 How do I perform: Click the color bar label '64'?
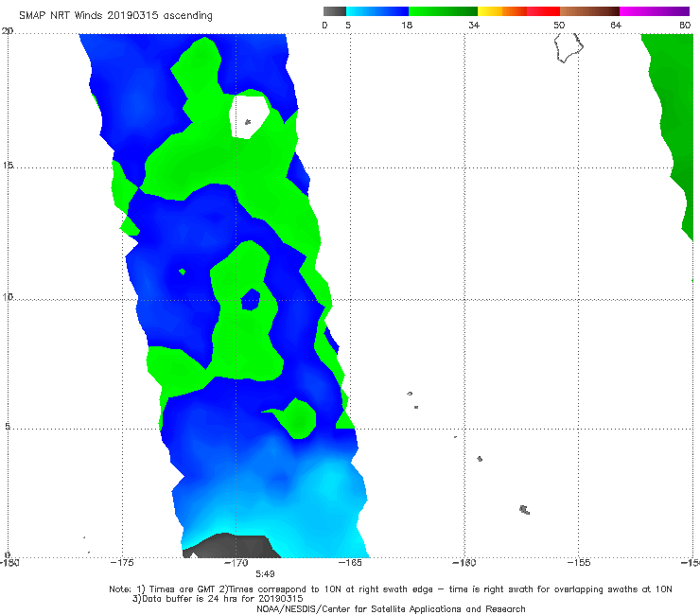click(x=616, y=25)
